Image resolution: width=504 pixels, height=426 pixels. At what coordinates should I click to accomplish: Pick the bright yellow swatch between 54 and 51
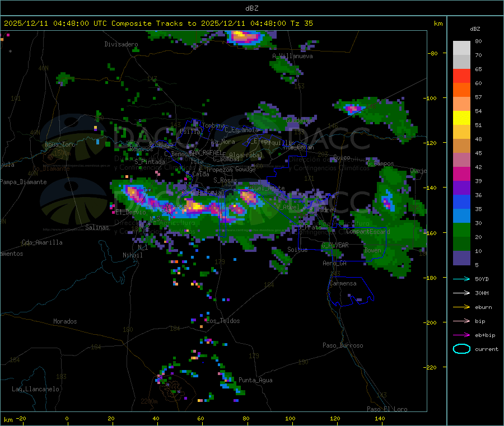coord(461,118)
